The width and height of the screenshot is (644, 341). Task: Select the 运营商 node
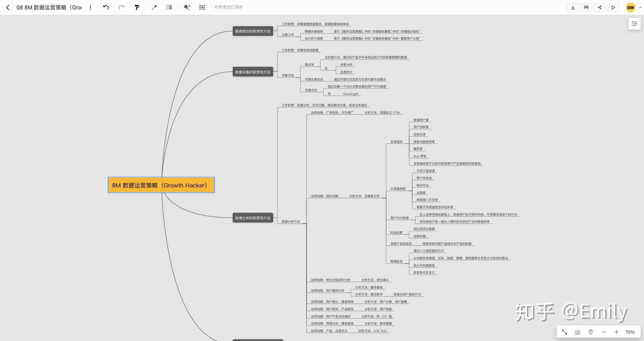click(x=421, y=193)
